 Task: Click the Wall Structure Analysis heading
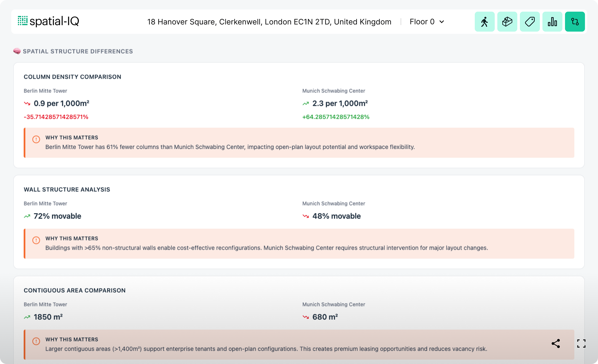pos(67,189)
